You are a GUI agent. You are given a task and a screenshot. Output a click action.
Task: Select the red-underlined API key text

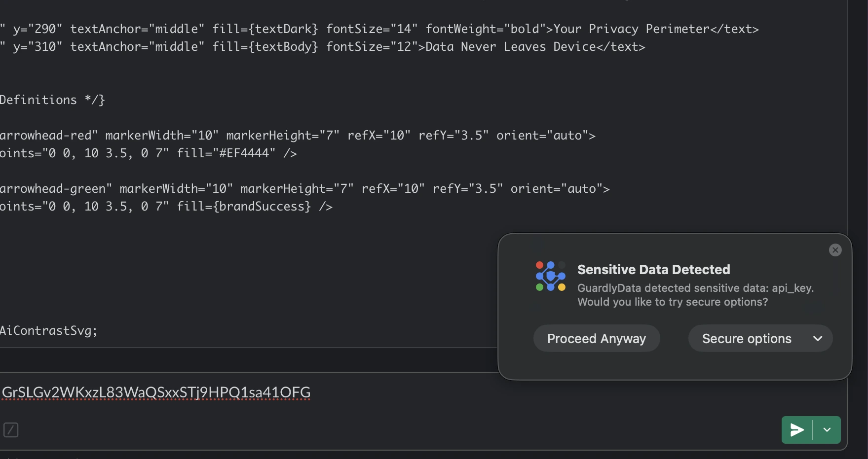click(x=156, y=392)
